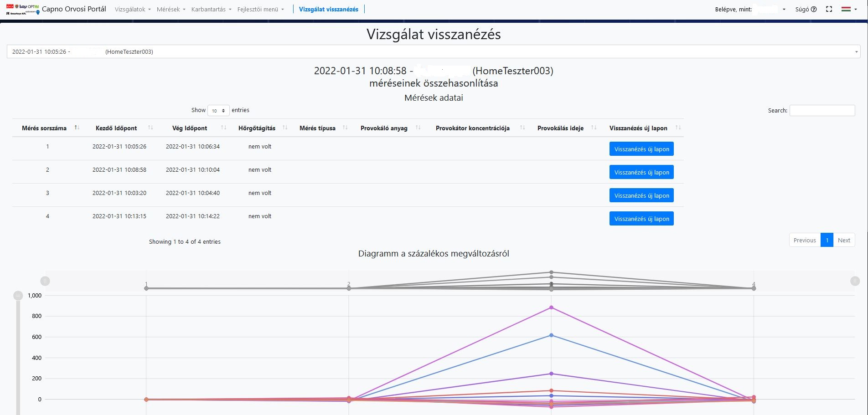Sort by Hörgőtágítás column arrows
Image resolution: width=868 pixels, height=415 pixels.
pos(285,128)
